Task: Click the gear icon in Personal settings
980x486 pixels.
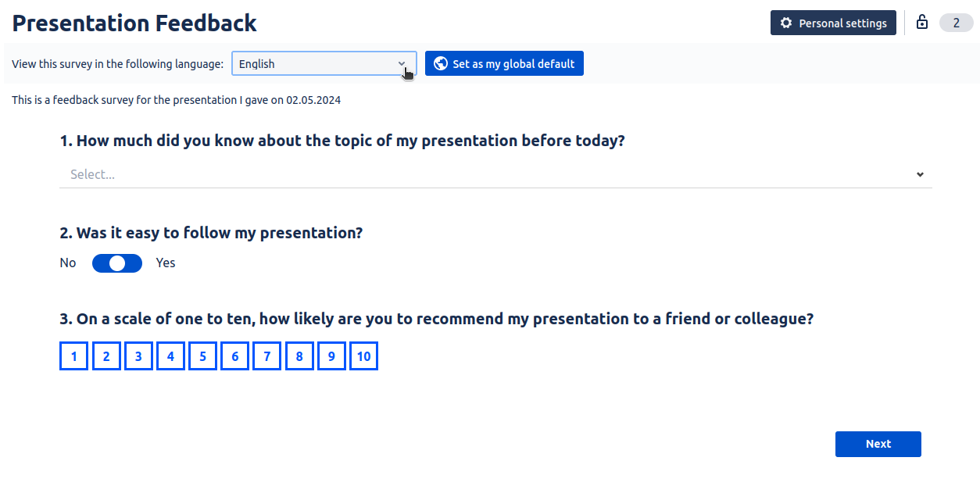Action: pos(786,23)
